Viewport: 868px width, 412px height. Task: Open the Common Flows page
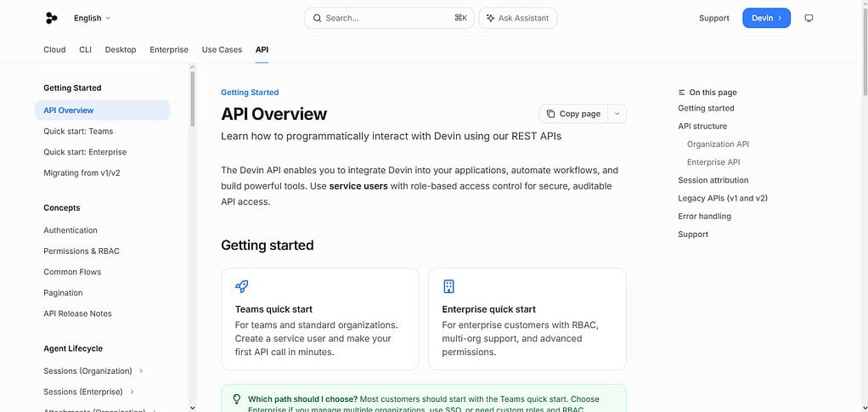(x=72, y=272)
